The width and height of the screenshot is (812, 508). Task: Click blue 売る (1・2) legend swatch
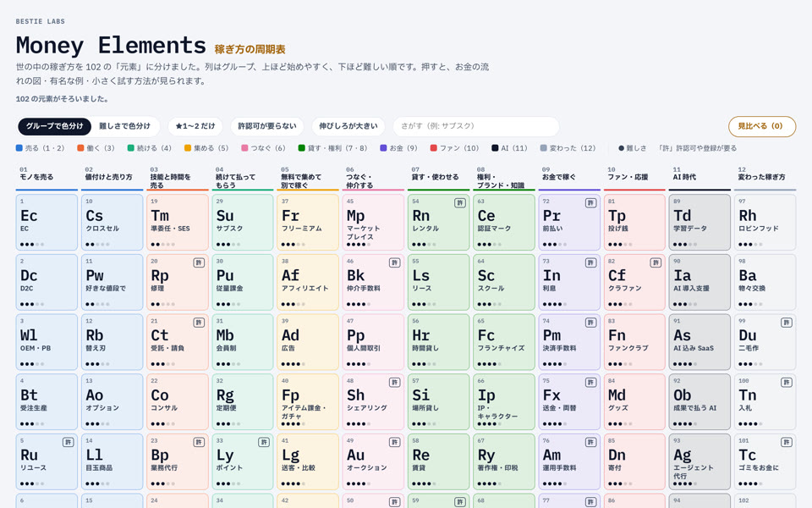(x=19, y=148)
